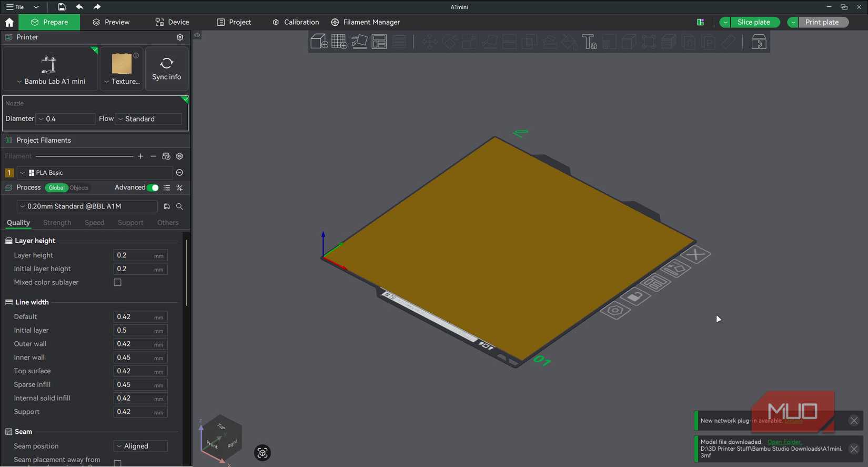Open the Calibration tab
The height and width of the screenshot is (467, 868).
point(296,22)
